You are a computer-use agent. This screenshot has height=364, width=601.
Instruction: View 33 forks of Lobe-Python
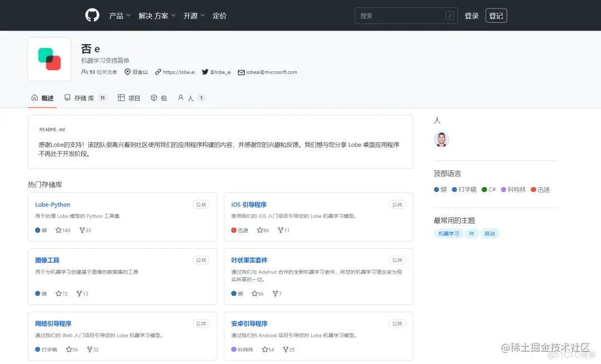click(85, 230)
